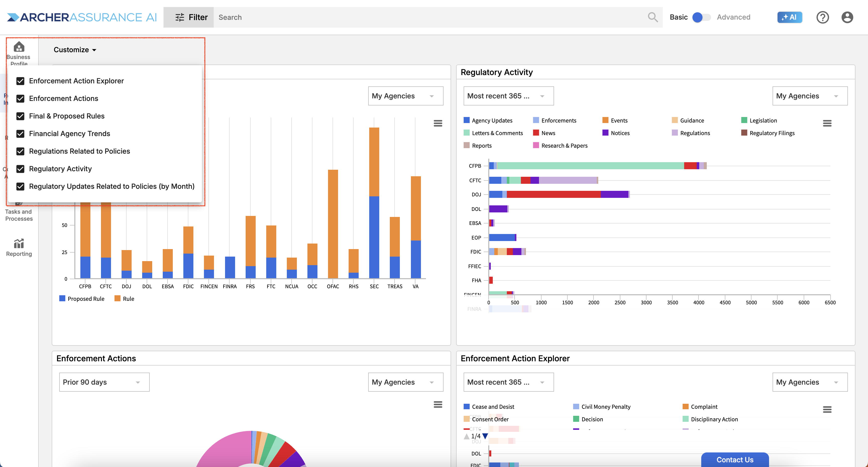Collapse the Customize dropdown
868x467 pixels.
pyautogui.click(x=75, y=49)
